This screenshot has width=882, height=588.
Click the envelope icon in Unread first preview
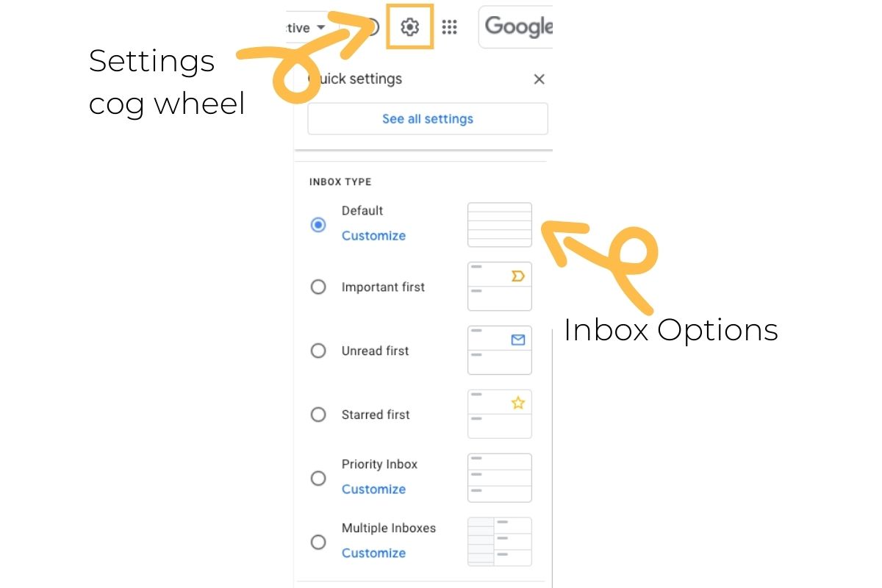(x=518, y=340)
